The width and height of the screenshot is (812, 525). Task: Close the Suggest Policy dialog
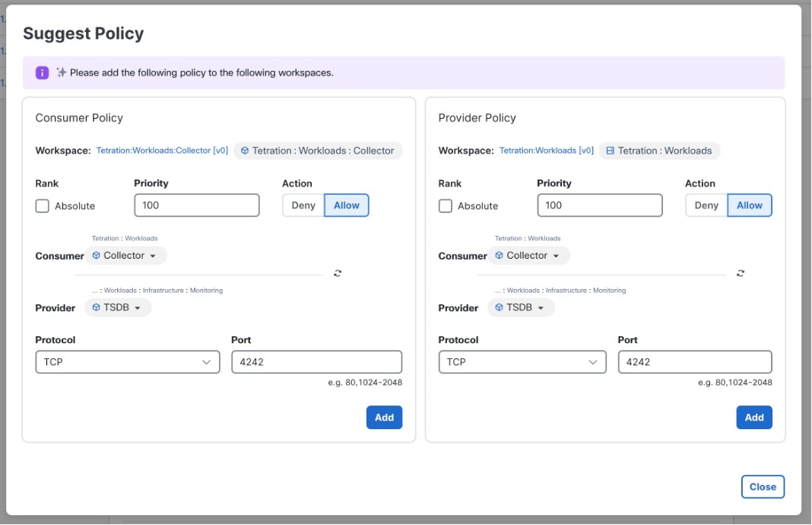pyautogui.click(x=763, y=487)
